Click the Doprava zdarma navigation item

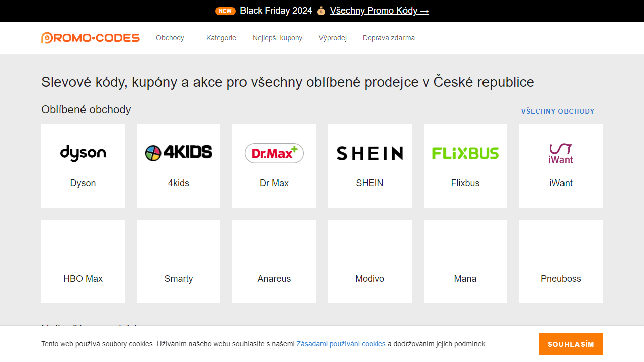point(388,38)
